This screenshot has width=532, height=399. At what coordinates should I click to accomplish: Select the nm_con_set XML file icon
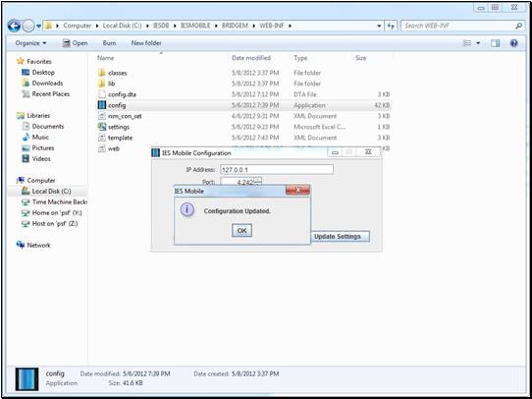coord(102,116)
